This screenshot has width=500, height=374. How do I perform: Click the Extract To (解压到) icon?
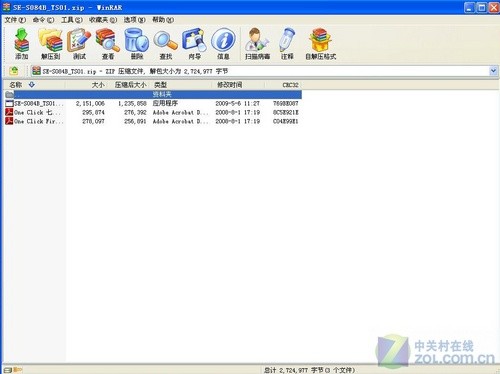[50, 44]
